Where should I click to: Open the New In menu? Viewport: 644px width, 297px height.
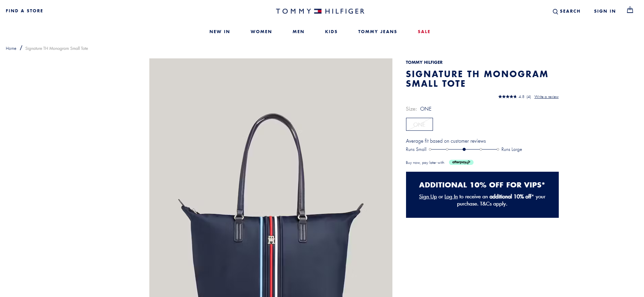(220, 32)
